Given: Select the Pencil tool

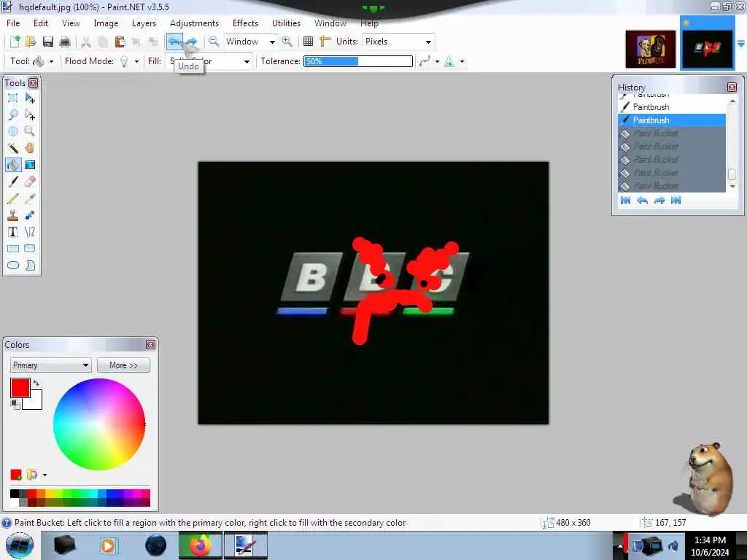Looking at the screenshot, I should [13, 198].
